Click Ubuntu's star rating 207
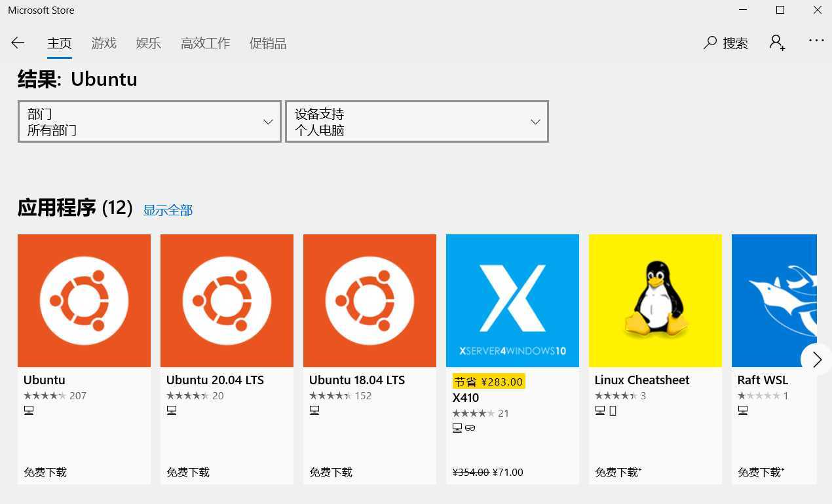 (55, 395)
